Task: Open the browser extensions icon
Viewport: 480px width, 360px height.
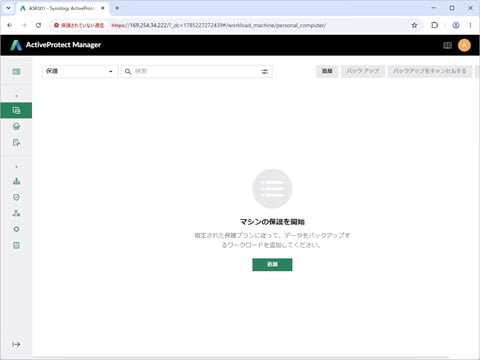Action: point(434,25)
